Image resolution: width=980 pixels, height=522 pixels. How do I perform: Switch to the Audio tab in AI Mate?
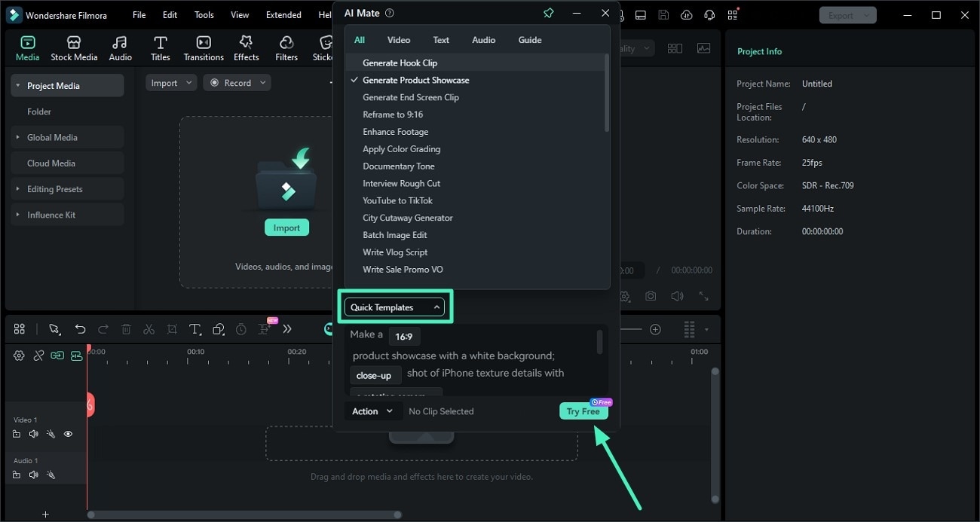(483, 40)
